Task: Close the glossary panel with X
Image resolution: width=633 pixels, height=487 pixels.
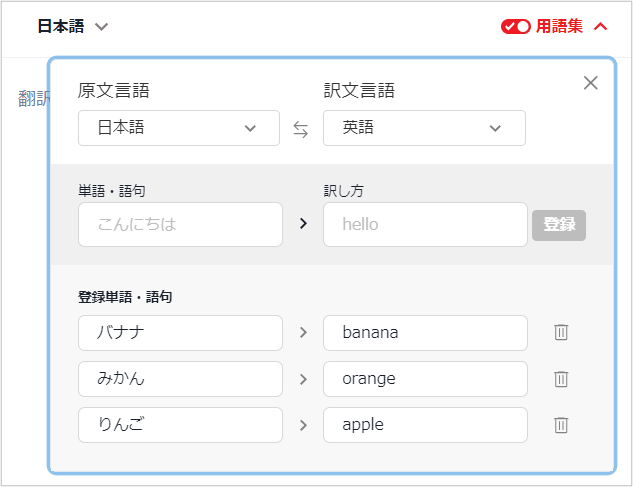Action: click(x=590, y=83)
